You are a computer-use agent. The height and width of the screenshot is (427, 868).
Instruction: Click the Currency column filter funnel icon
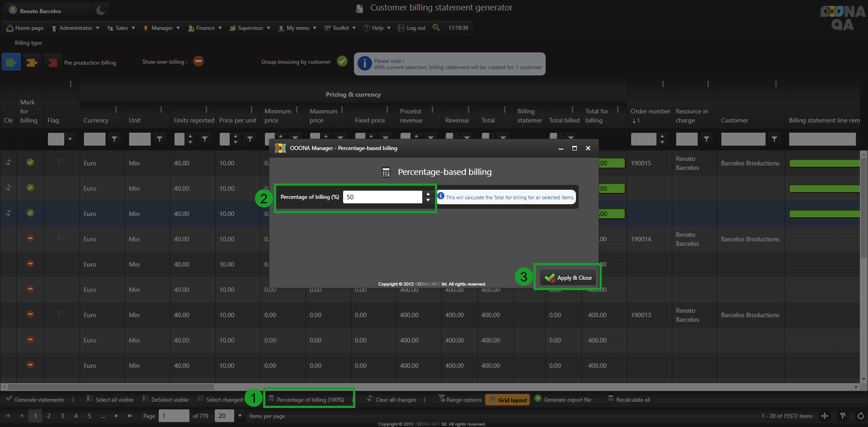coord(114,139)
